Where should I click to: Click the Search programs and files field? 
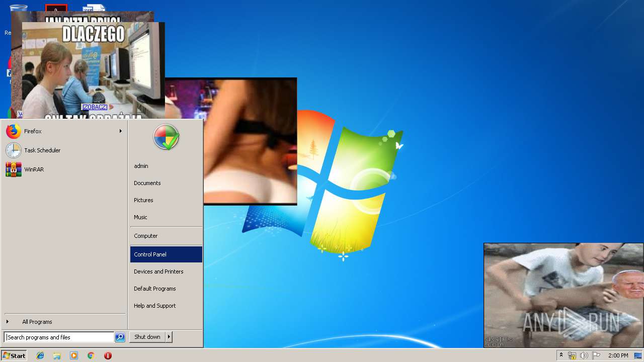(59, 337)
